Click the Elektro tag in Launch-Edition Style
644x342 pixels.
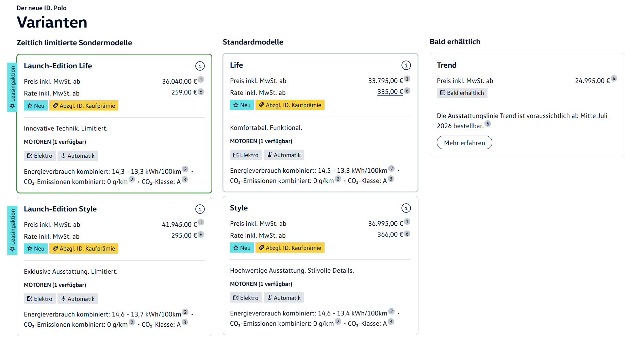point(39,299)
